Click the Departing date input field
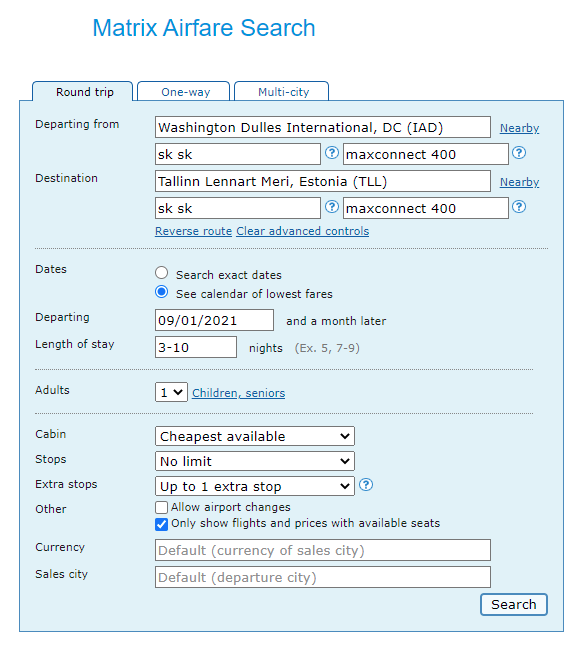 pyautogui.click(x=214, y=320)
